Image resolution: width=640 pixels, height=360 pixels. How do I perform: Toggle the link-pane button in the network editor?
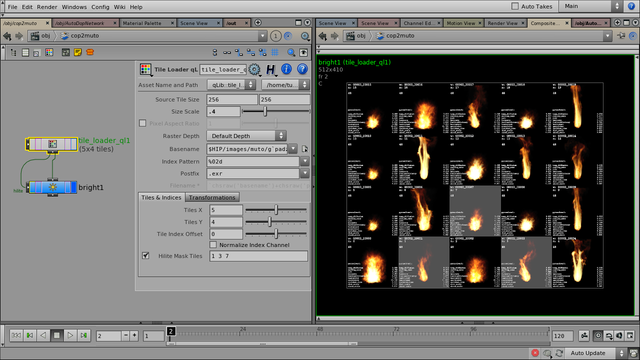[288, 36]
